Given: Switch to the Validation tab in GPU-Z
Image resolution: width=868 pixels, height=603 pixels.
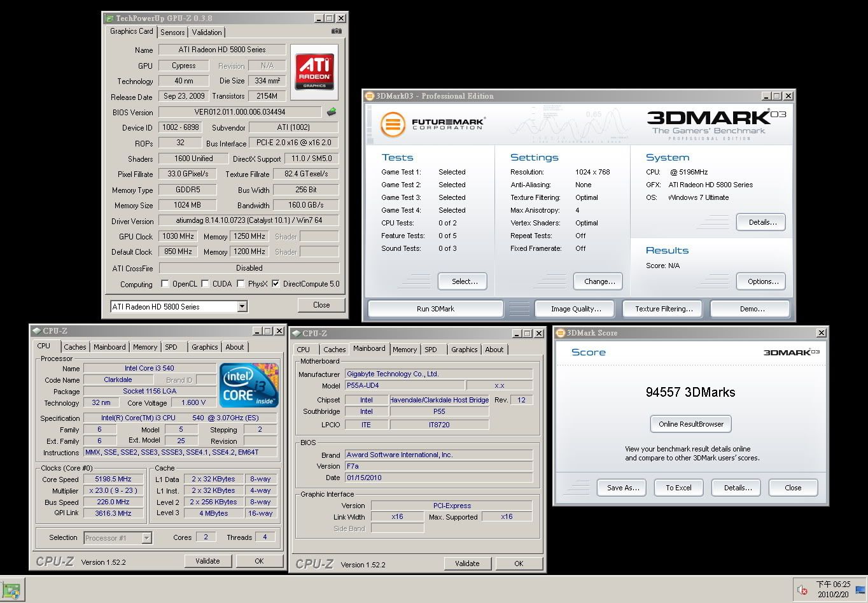Looking at the screenshot, I should [x=207, y=32].
